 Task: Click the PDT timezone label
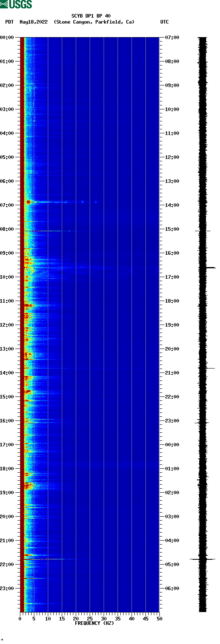pyautogui.click(x=9, y=22)
